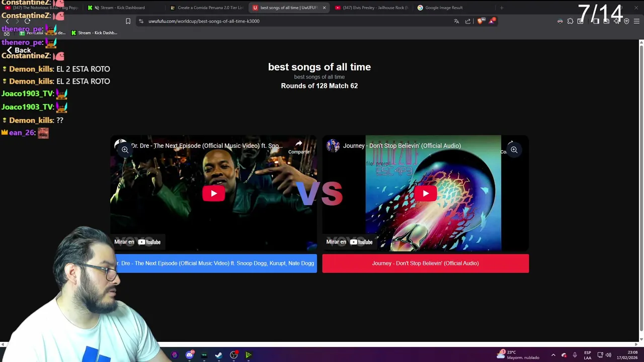Switch to The Notorious B.I.G. tab
This screenshot has width=644, height=362.
pos(43,8)
